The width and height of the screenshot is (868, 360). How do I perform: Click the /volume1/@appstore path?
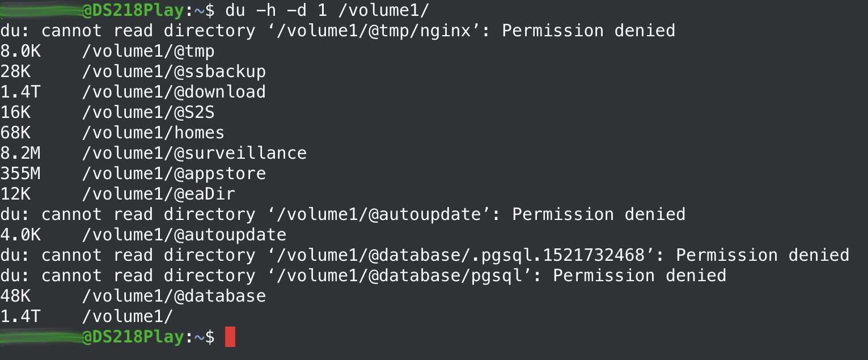click(x=173, y=173)
